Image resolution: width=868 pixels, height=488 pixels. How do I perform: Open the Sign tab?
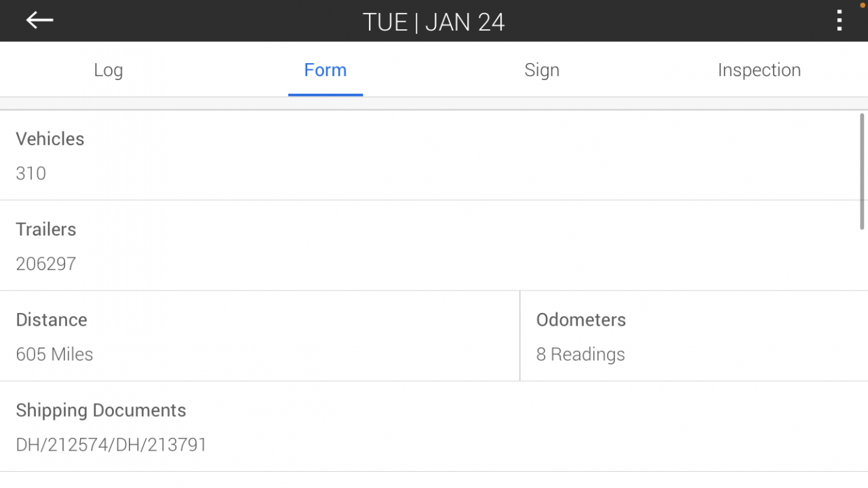click(542, 70)
